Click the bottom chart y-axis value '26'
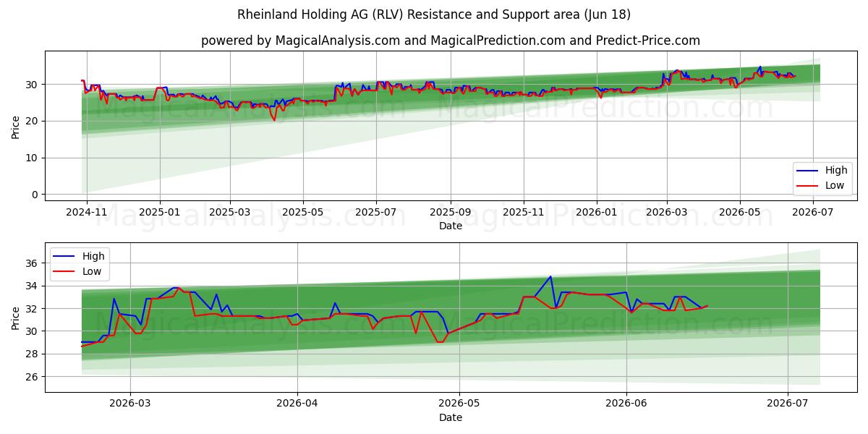 pos(33,377)
